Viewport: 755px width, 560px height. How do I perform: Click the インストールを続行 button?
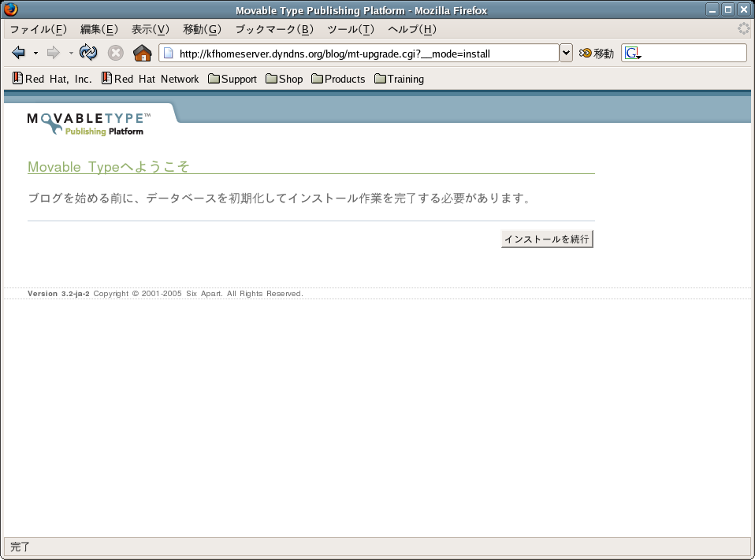click(x=547, y=239)
